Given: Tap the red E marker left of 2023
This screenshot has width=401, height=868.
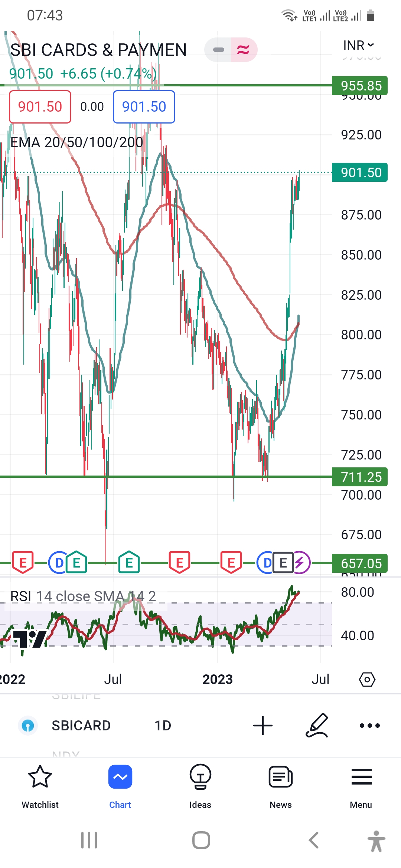Looking at the screenshot, I should (180, 562).
